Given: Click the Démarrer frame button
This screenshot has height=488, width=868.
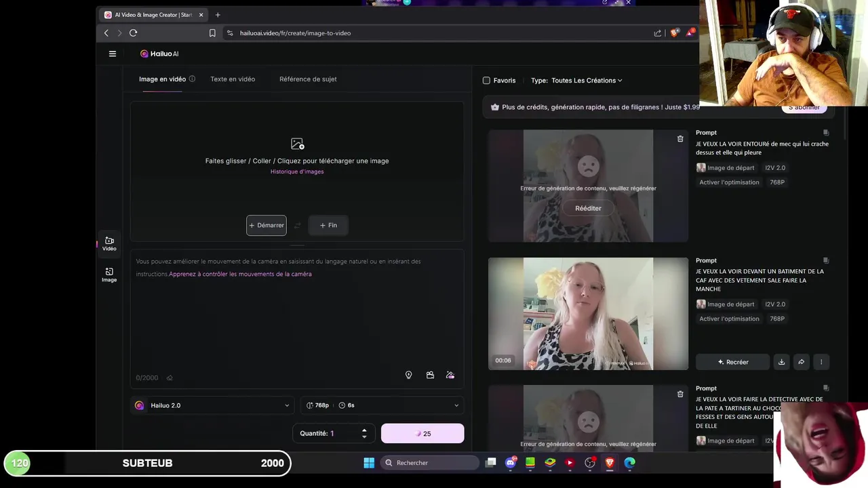Looking at the screenshot, I should pos(267,225).
